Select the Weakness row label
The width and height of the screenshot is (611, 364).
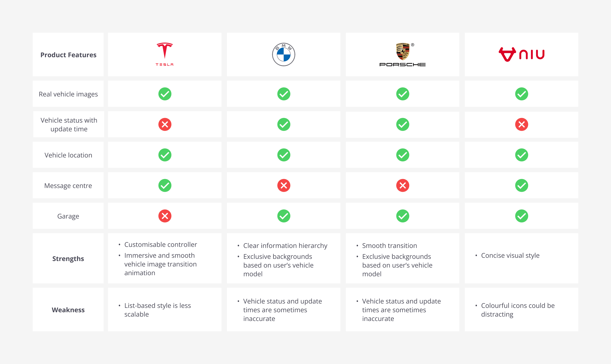[x=68, y=310]
